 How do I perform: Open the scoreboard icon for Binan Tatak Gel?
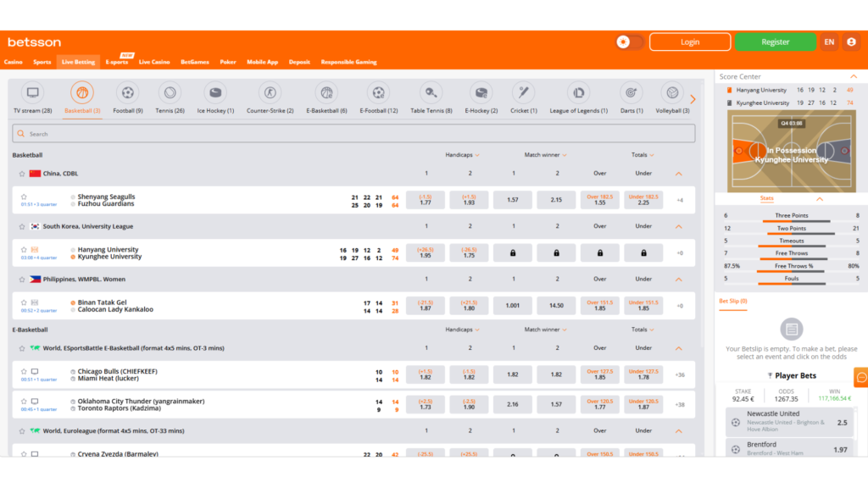pyautogui.click(x=34, y=302)
